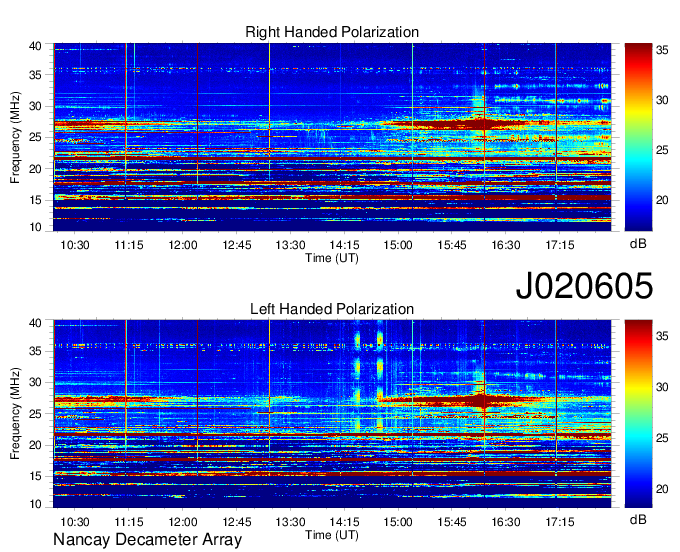This screenshot has width=680, height=552.
Task: Click the bright vertical stripes near 14:30 in the left-handed plot
Action: [369, 375]
